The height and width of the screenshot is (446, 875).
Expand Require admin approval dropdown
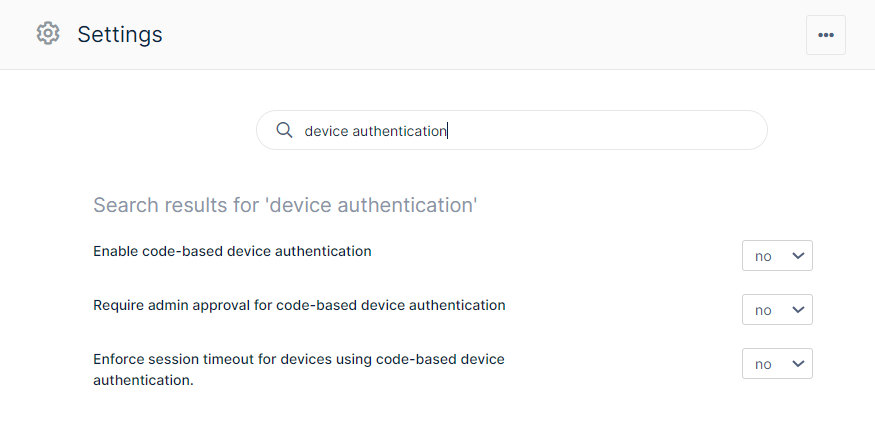coord(777,310)
